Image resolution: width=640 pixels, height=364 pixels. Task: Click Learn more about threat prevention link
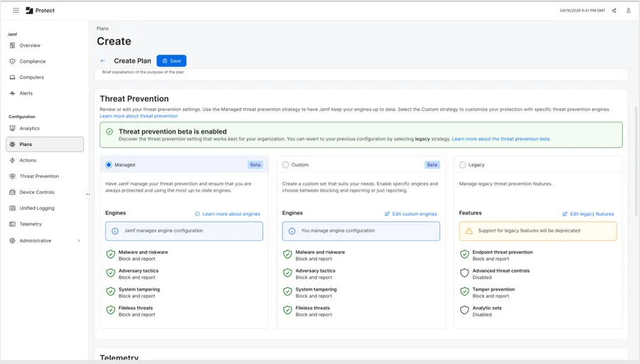pos(139,116)
